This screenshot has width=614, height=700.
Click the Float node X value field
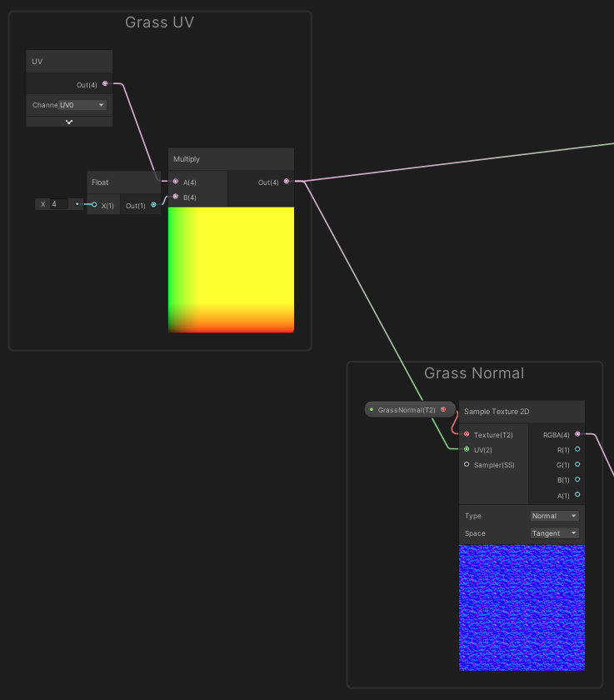(59, 204)
